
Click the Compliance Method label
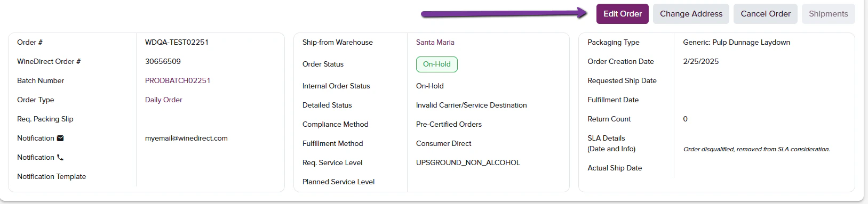336,124
